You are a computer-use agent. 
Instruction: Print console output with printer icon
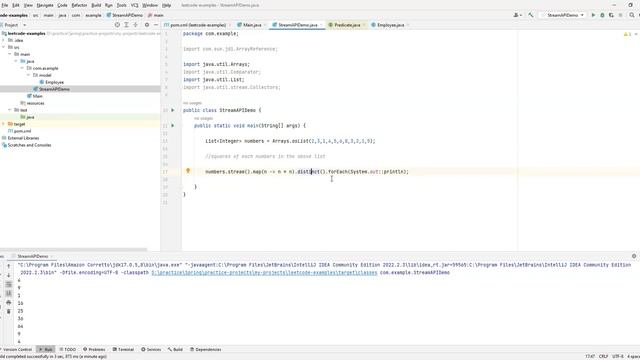pos(9,302)
